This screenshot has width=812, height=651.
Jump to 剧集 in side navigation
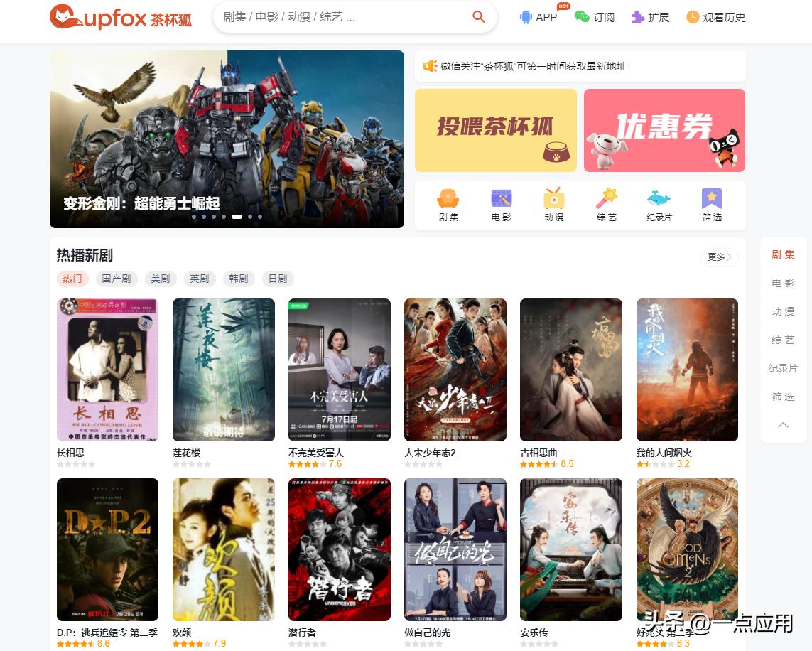pos(783,254)
